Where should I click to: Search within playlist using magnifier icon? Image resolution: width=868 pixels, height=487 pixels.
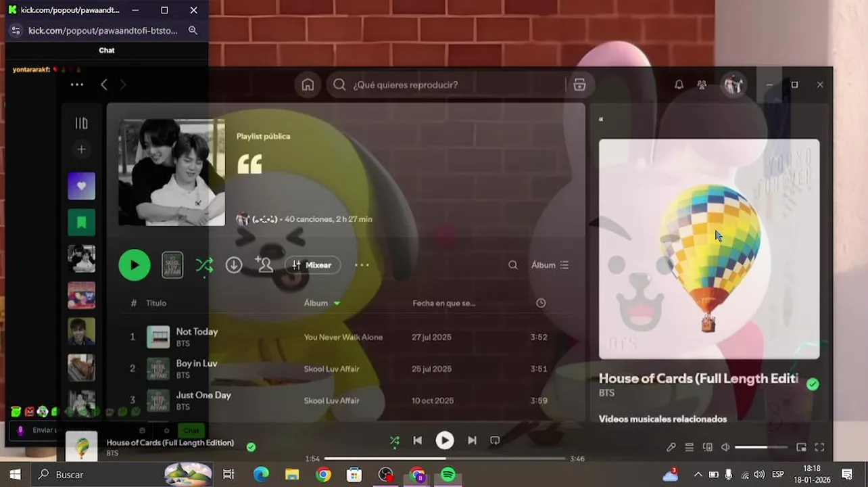pos(513,265)
